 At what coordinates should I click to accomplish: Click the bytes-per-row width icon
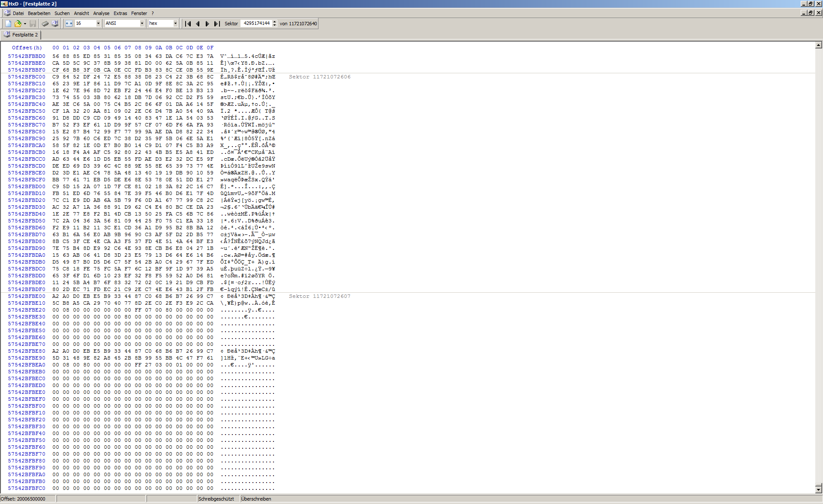click(x=69, y=24)
